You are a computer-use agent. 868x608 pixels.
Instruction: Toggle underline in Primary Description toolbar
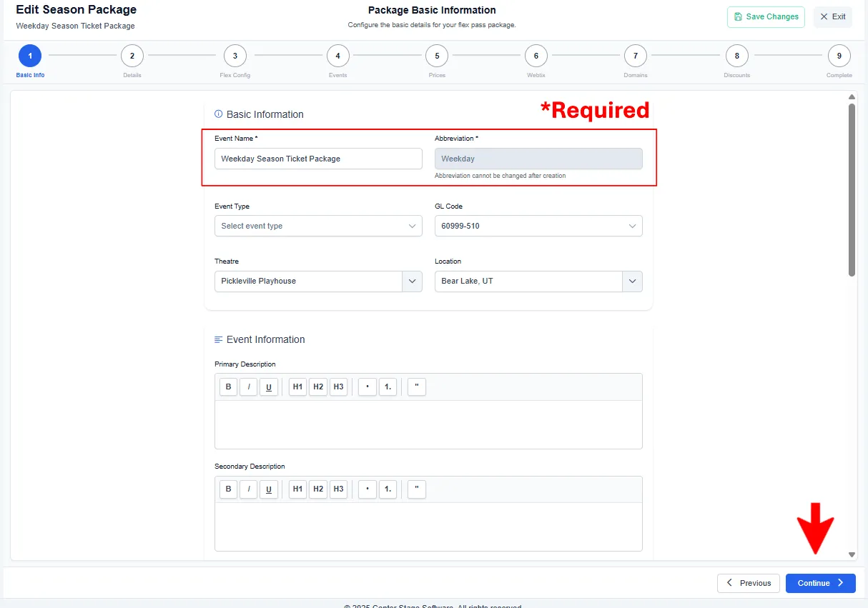269,387
